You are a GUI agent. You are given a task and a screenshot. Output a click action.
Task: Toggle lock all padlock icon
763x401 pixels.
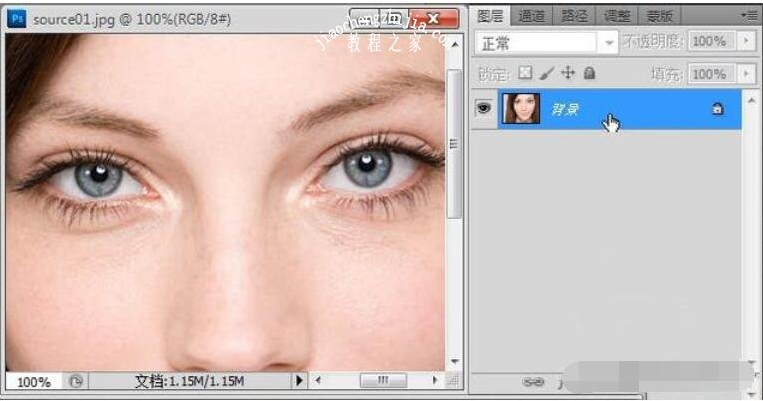coord(589,73)
